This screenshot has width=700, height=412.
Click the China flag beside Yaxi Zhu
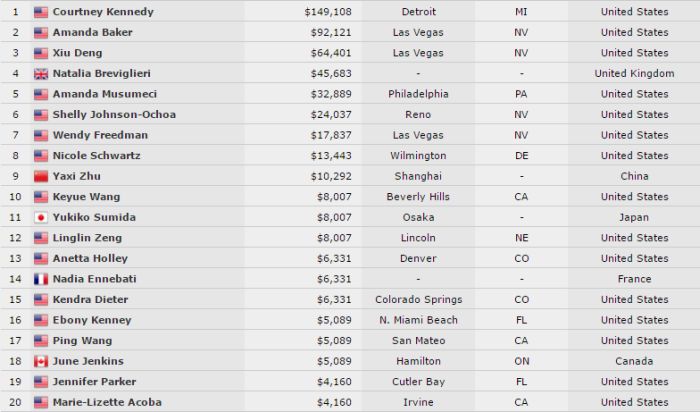pyautogui.click(x=41, y=176)
